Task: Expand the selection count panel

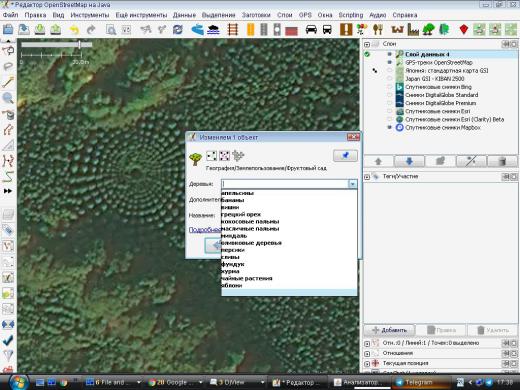Action: (367, 343)
